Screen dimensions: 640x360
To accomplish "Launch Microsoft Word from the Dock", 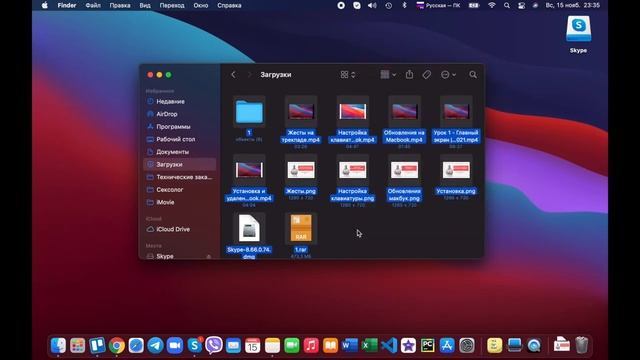I will coord(350,345).
